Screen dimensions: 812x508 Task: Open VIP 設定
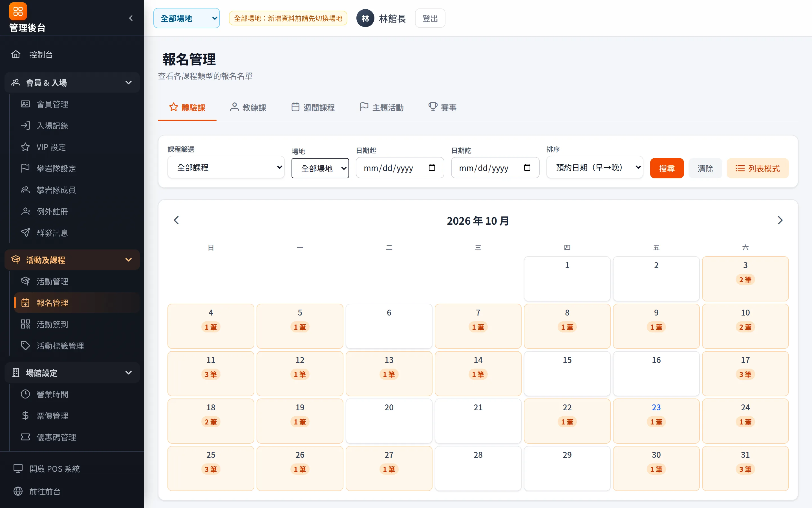[77, 147]
